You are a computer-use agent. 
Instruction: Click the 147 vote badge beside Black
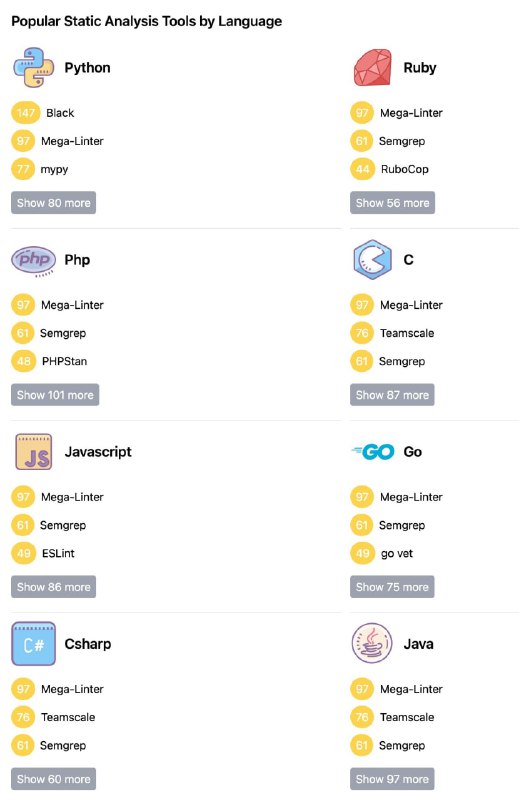[x=26, y=113]
